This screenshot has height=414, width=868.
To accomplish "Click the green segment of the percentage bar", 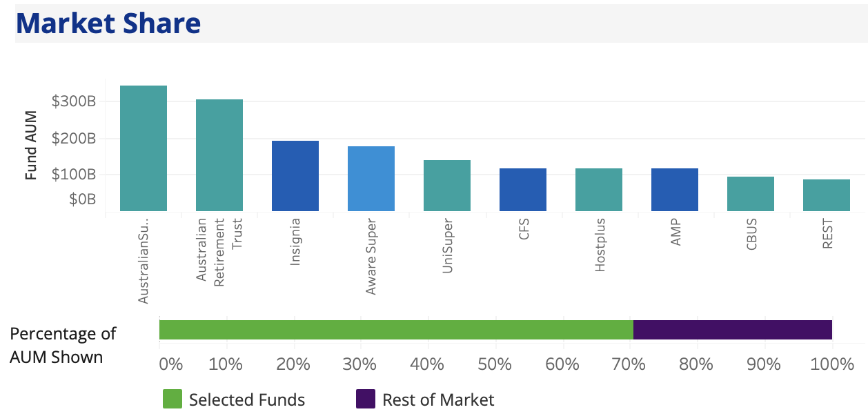I will coord(396,330).
